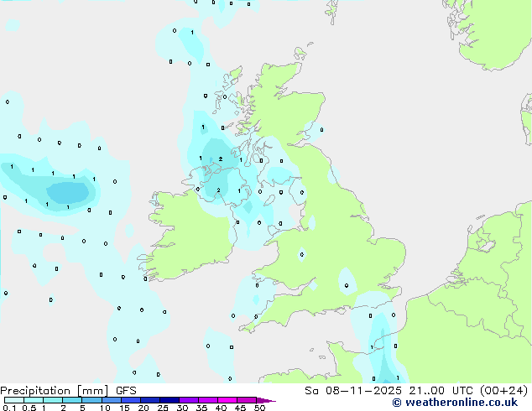Click the 10–15 mm legend swatch
The height and width of the screenshot is (411, 532).
pyautogui.click(x=112, y=400)
